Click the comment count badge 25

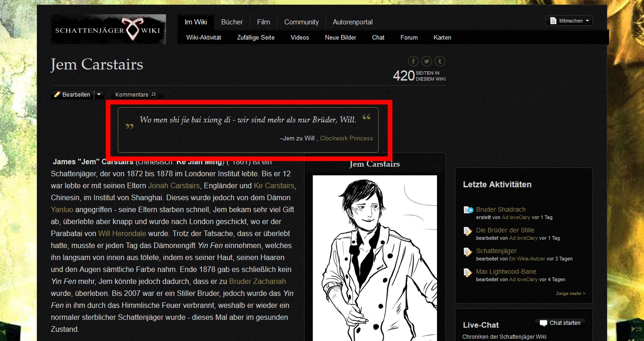click(x=154, y=94)
